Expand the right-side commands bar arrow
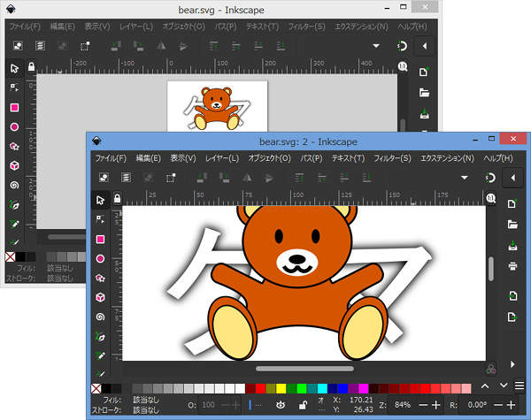Image resolution: width=531 pixels, height=420 pixels. pyautogui.click(x=512, y=363)
